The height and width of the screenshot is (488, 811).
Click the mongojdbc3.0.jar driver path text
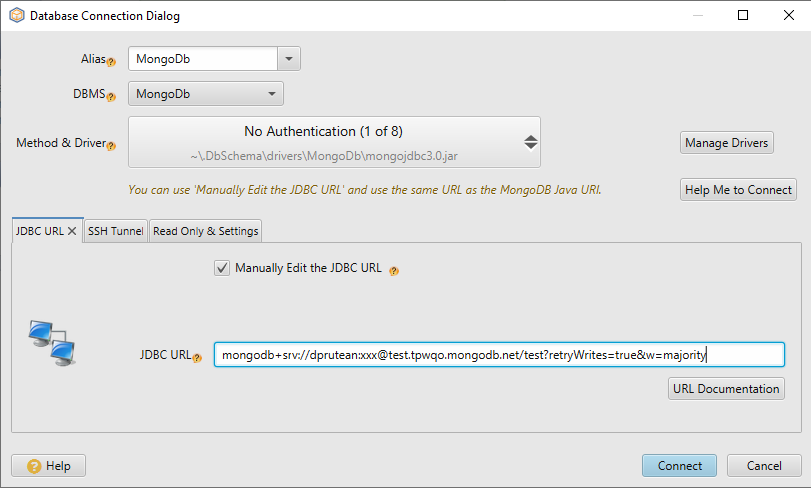(x=324, y=156)
